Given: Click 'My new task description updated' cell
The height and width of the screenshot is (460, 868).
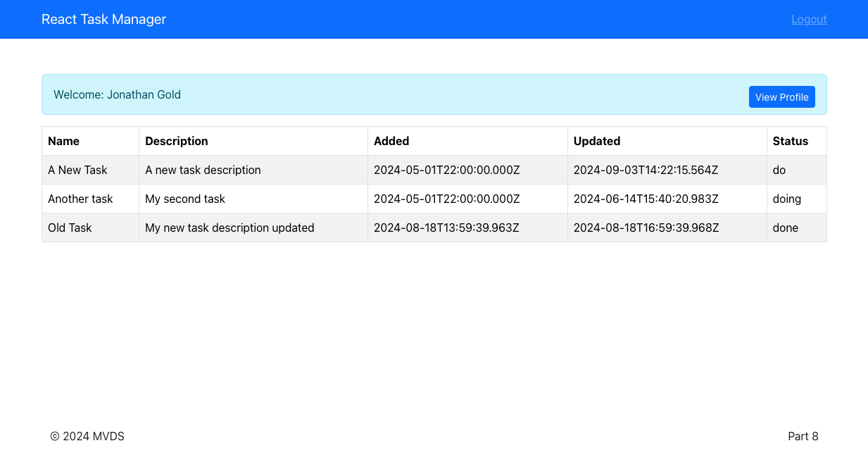Looking at the screenshot, I should coord(253,228).
